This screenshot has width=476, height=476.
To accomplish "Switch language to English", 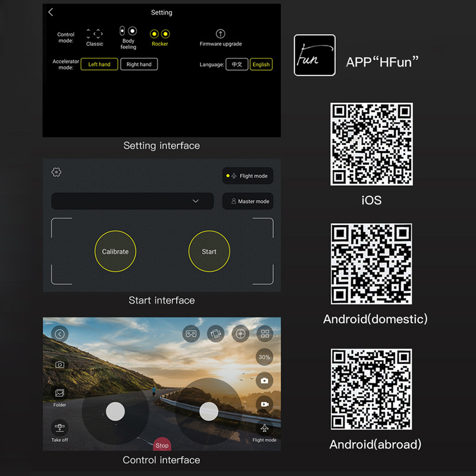I will pos(261,64).
